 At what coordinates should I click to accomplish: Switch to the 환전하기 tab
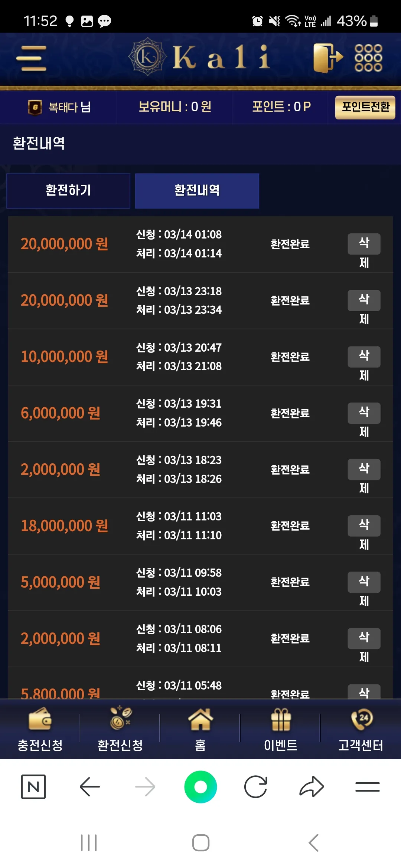click(68, 191)
